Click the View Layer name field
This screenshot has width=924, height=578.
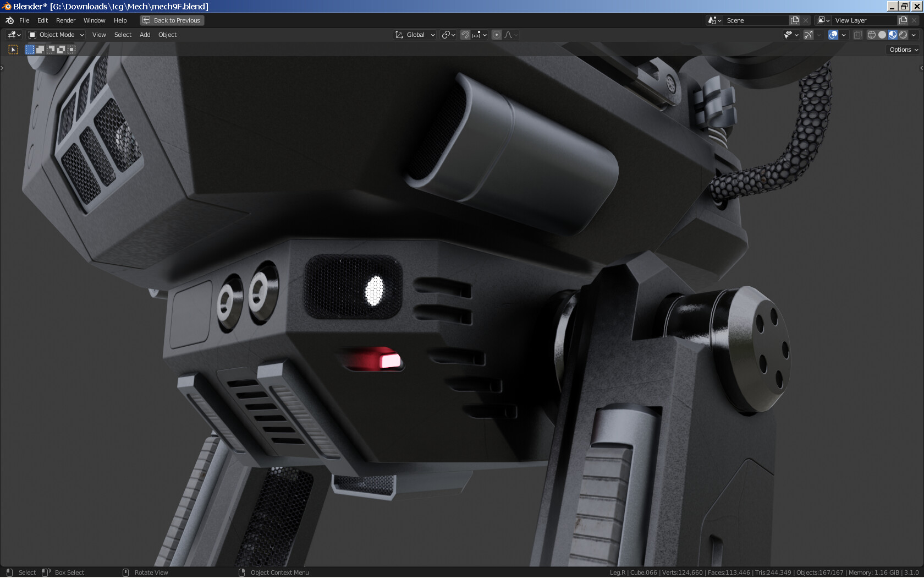(x=861, y=20)
